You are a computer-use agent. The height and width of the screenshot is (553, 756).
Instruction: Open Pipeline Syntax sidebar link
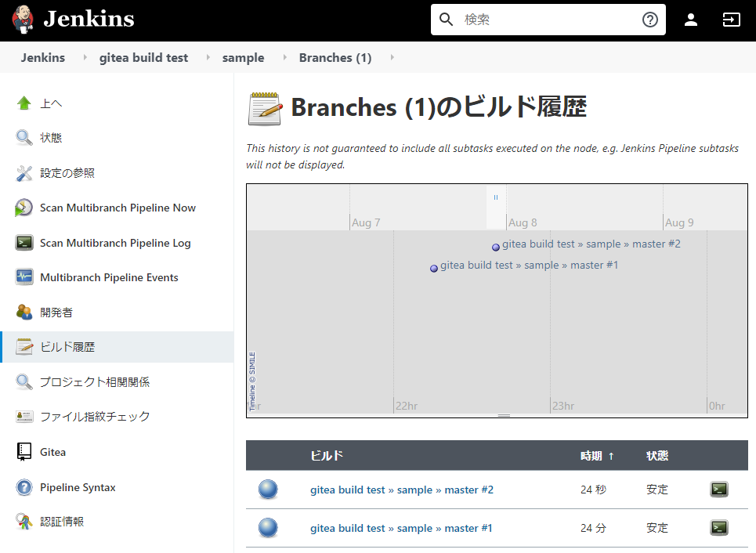tap(78, 487)
